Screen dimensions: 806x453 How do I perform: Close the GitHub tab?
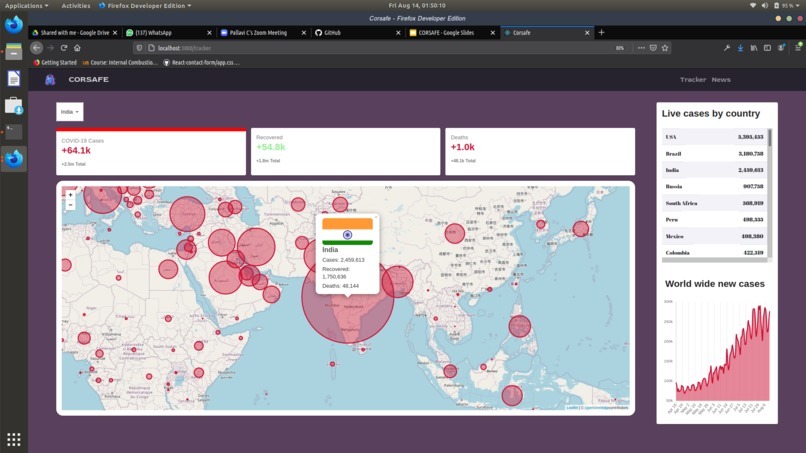(398, 32)
